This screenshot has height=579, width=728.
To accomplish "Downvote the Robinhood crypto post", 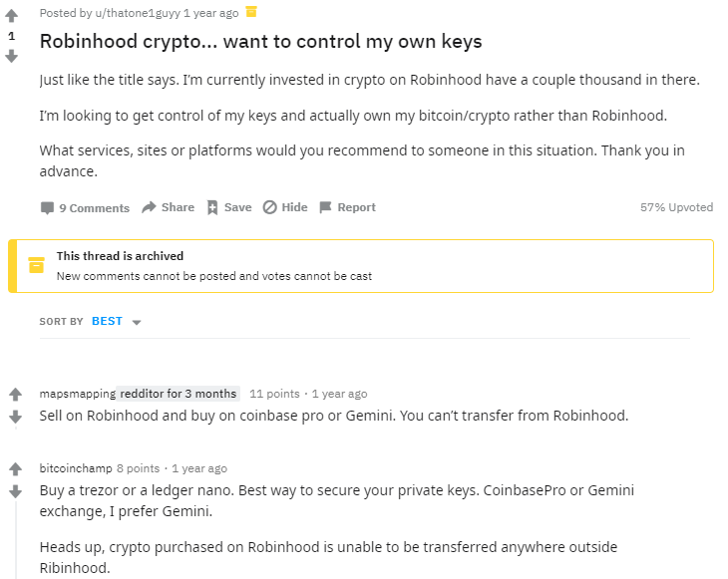I will (x=12, y=56).
